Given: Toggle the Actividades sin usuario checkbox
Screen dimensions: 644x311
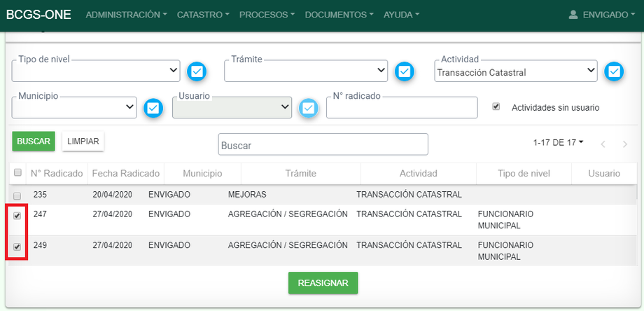Looking at the screenshot, I should (496, 107).
